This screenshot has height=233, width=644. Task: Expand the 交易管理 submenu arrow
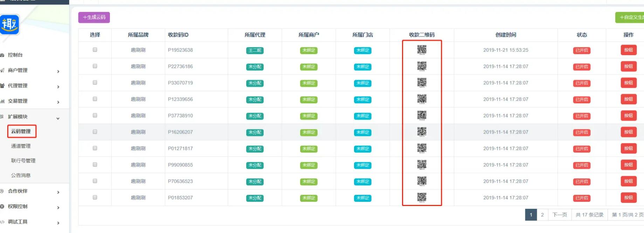[58, 102]
